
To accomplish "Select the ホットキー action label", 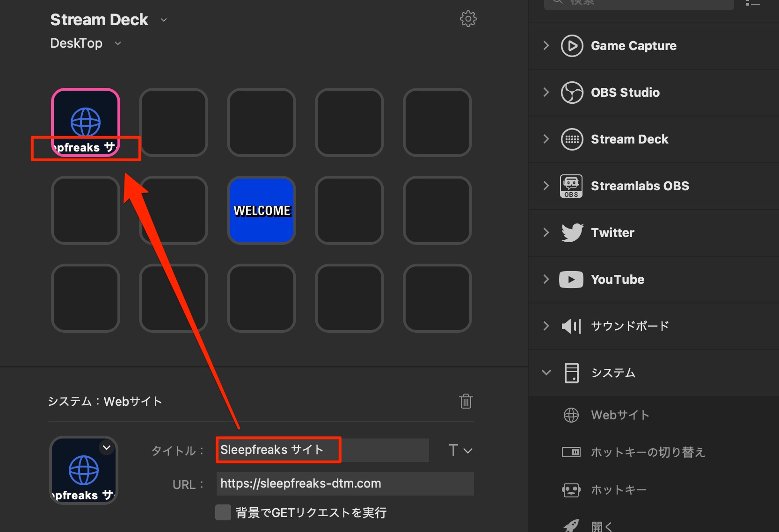I will tap(619, 490).
